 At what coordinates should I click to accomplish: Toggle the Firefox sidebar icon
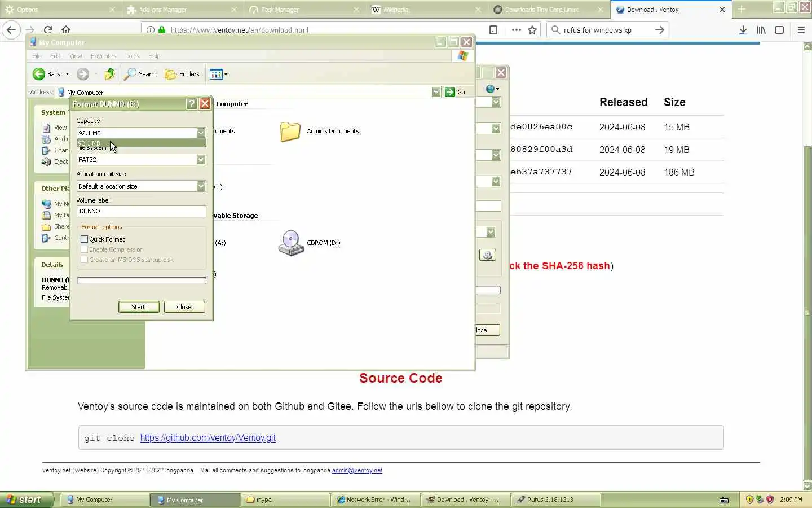coord(779,30)
